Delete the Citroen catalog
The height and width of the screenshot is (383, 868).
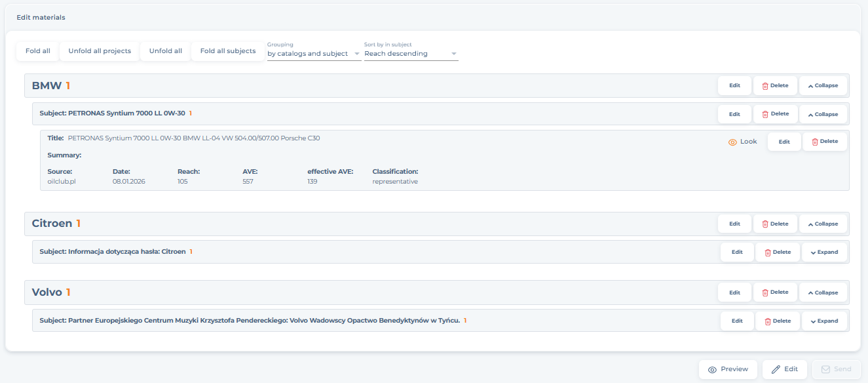[x=775, y=224]
